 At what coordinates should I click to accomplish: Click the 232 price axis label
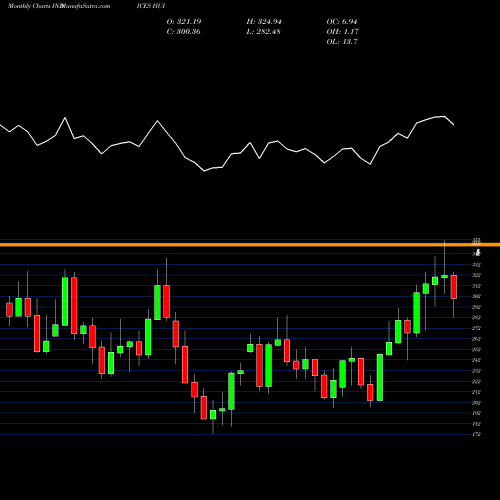(x=476, y=371)
